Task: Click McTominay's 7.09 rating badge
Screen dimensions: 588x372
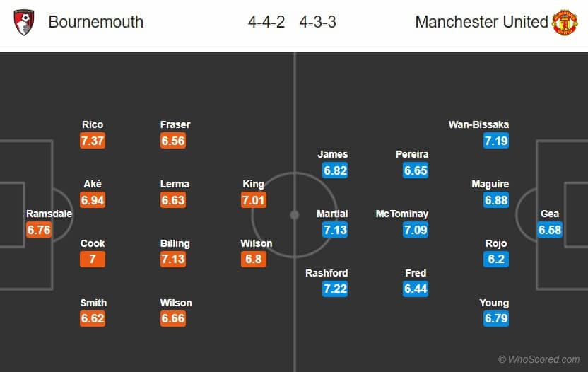Action: (416, 230)
